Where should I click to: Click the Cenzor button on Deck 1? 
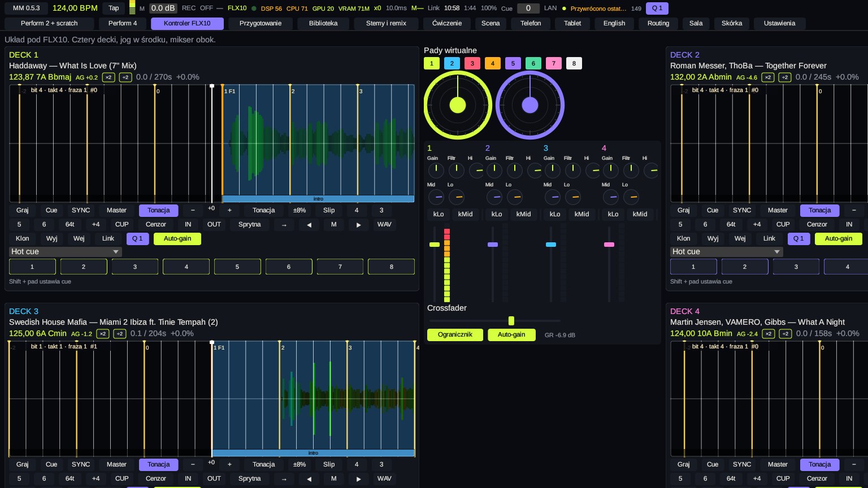coord(156,224)
